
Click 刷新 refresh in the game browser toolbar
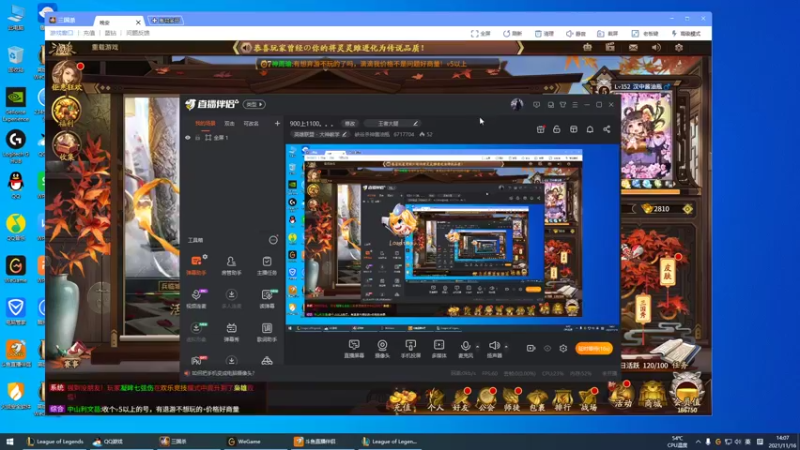coord(512,33)
